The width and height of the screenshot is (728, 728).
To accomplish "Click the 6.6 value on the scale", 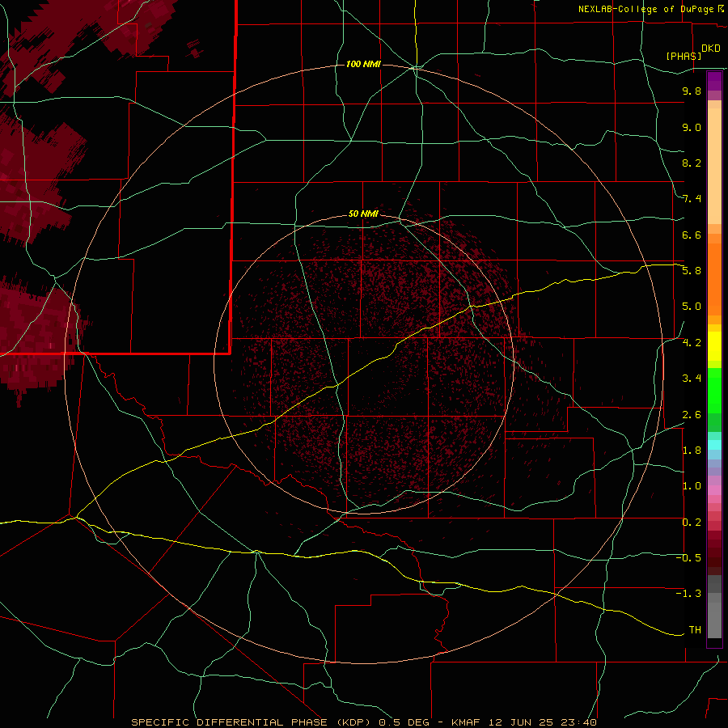I will [692, 235].
